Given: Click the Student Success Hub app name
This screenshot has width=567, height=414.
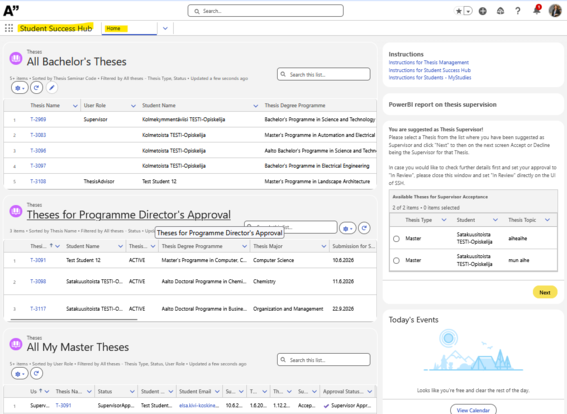Looking at the screenshot, I should pyautogui.click(x=56, y=28).
